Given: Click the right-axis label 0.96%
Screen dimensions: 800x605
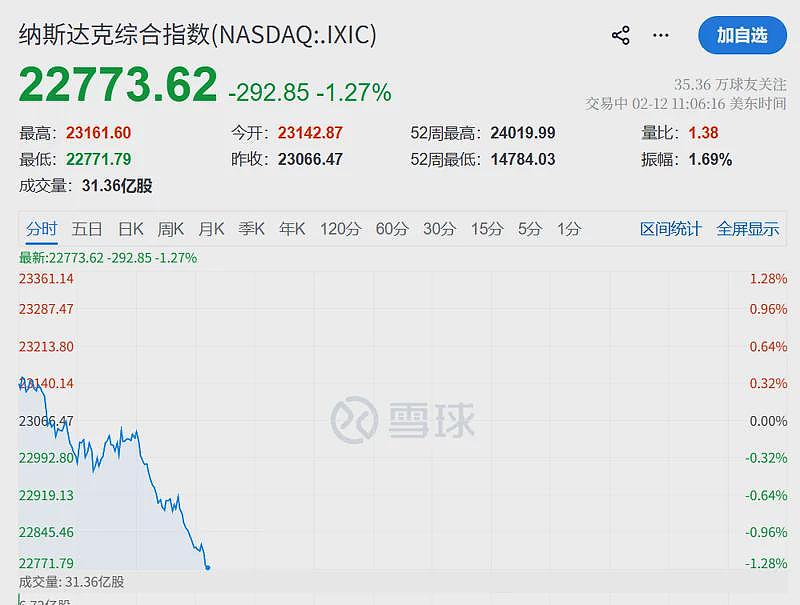Looking at the screenshot, I should (x=768, y=309).
